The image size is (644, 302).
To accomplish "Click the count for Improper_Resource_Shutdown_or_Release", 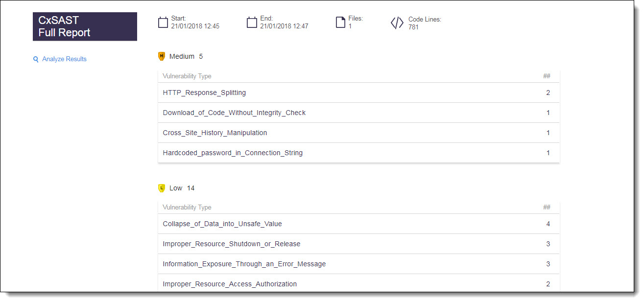I will (548, 244).
